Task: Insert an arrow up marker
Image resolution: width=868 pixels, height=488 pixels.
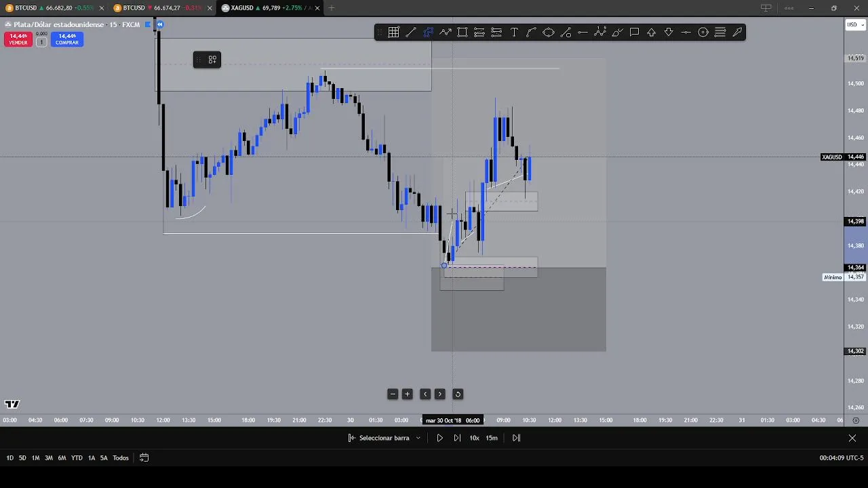Action: [652, 33]
